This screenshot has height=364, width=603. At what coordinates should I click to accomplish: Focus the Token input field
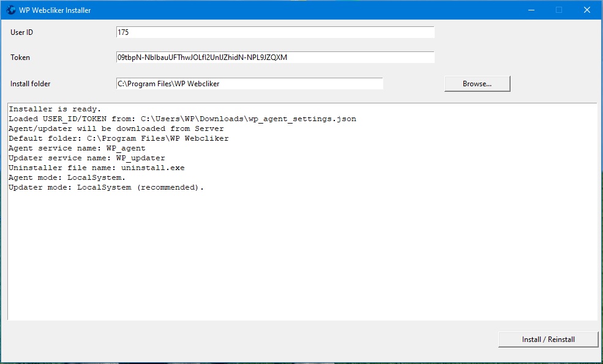pos(275,58)
